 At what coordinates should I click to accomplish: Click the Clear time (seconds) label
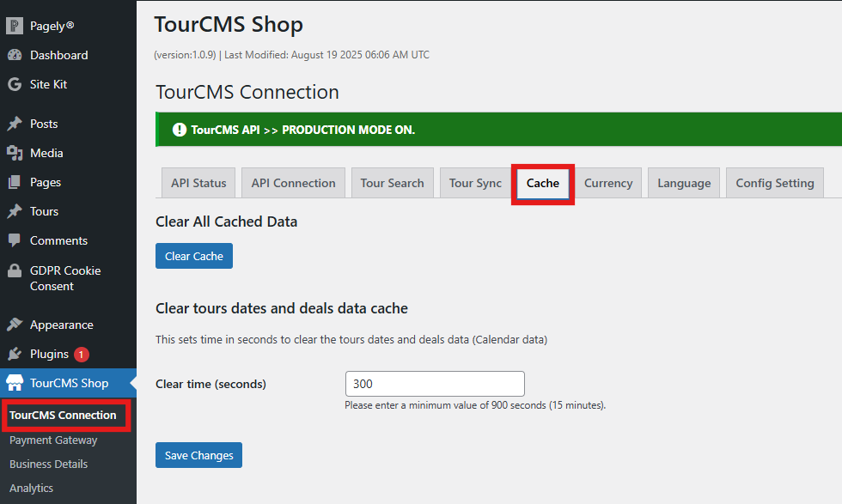pyautogui.click(x=211, y=385)
